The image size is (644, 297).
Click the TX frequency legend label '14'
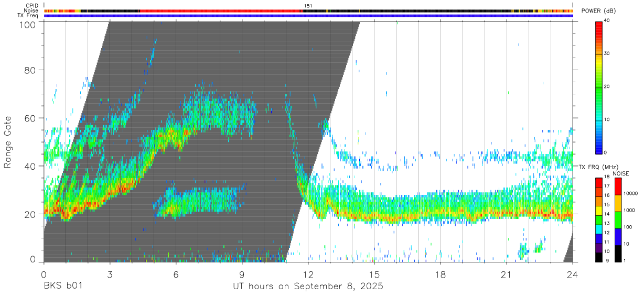(607, 214)
